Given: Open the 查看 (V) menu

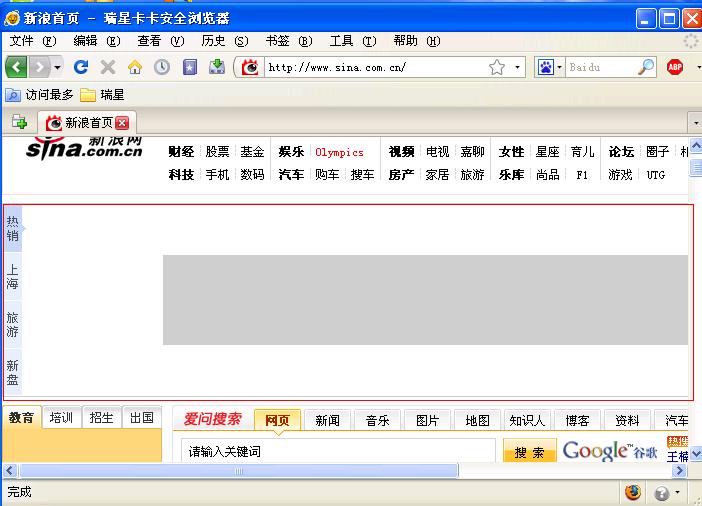Looking at the screenshot, I should tap(161, 41).
